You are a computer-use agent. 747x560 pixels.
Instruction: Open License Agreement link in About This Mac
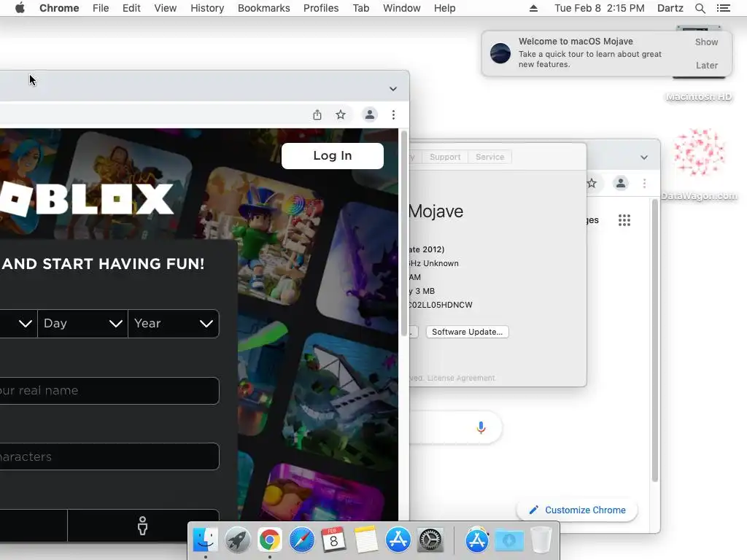pos(461,378)
